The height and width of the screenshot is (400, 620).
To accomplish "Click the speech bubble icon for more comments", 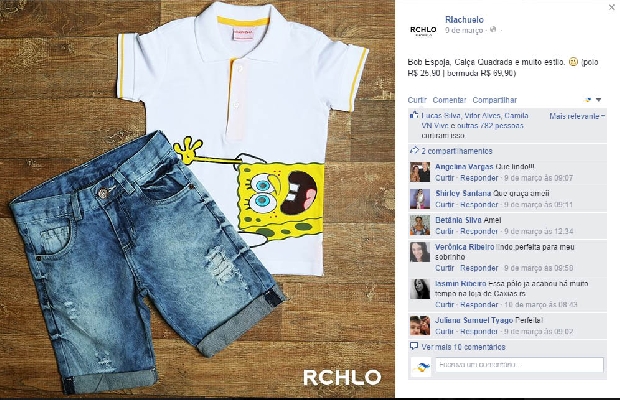I will (x=414, y=346).
